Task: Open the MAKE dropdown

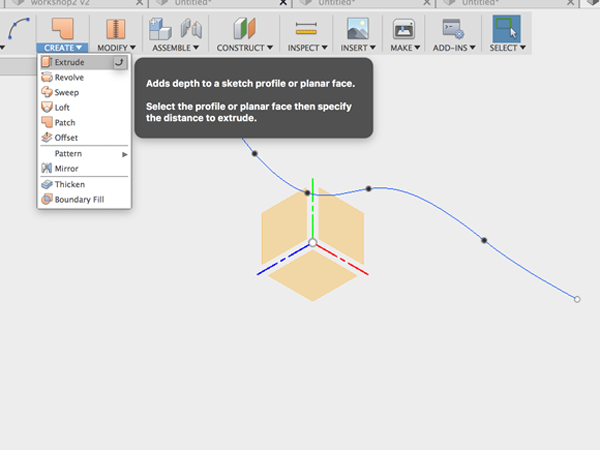Action: (x=405, y=48)
